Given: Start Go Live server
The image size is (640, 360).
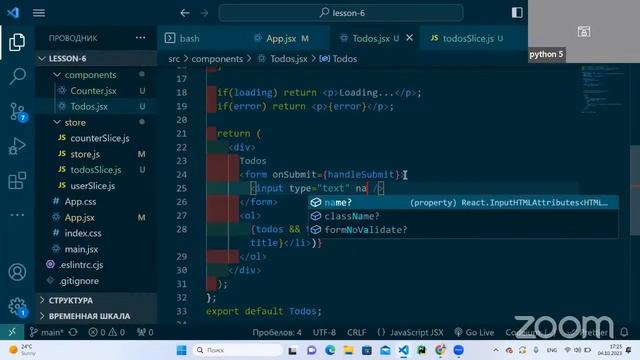Looking at the screenshot, I should 474,332.
